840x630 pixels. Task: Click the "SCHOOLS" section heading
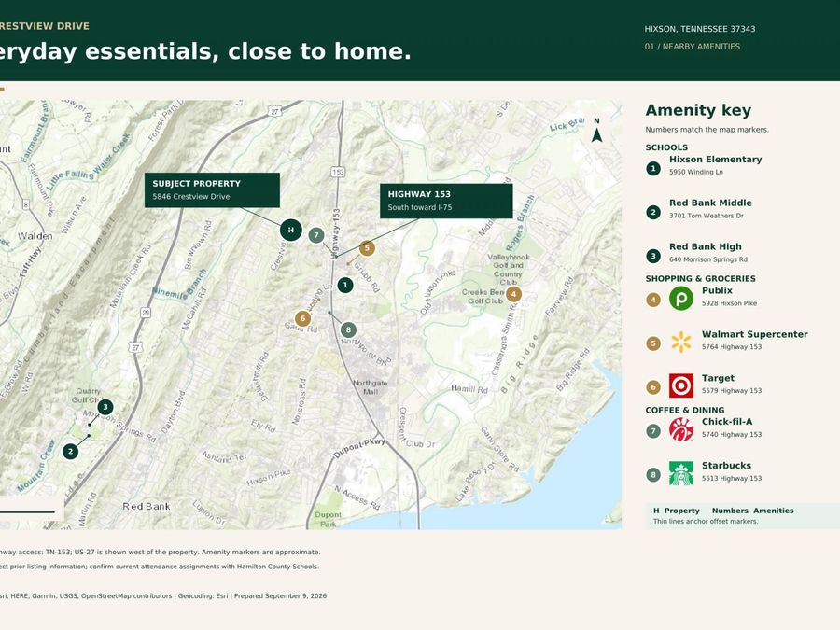click(666, 147)
